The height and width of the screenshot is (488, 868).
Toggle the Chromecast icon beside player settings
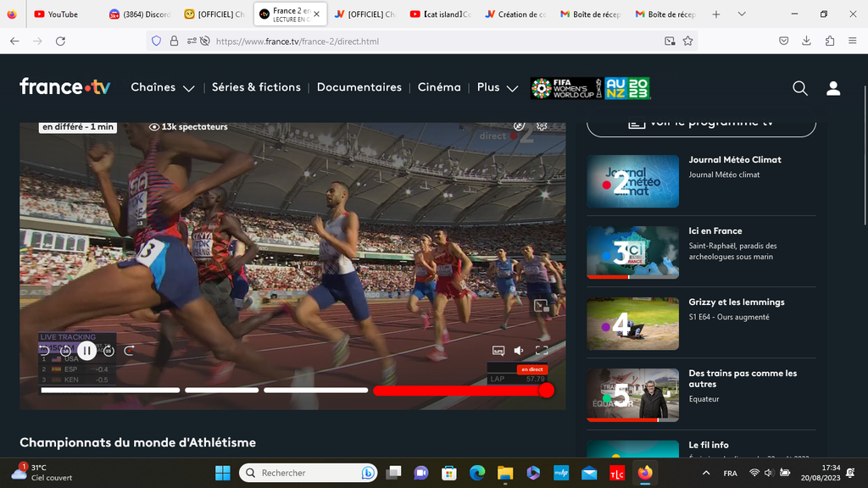pyautogui.click(x=519, y=126)
